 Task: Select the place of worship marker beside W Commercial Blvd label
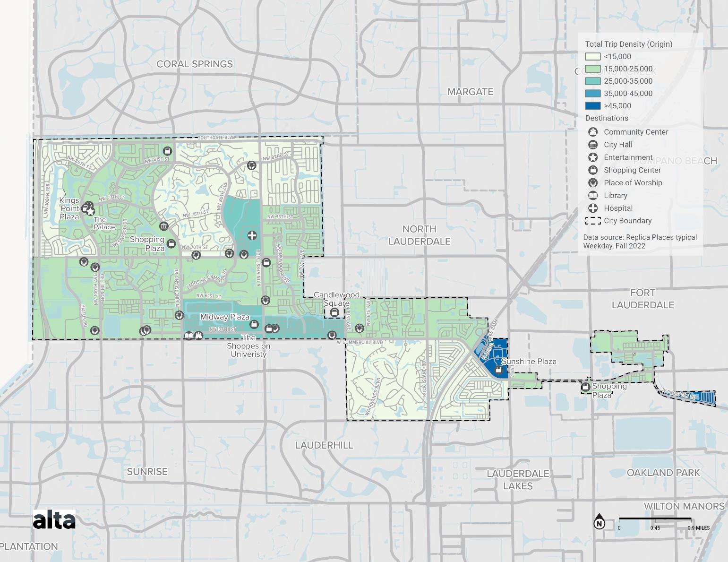[332, 335]
